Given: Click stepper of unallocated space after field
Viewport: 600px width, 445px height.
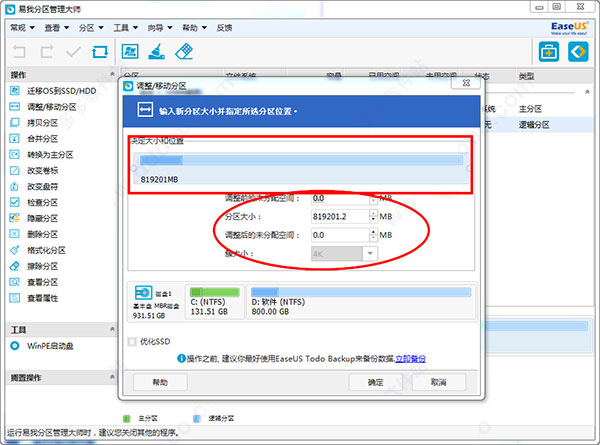Looking at the screenshot, I should 373,235.
